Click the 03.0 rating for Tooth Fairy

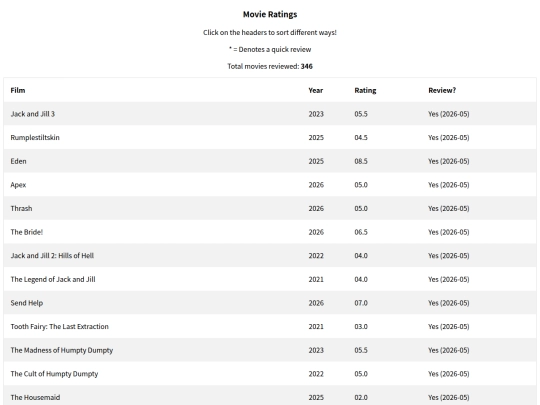[361, 326]
